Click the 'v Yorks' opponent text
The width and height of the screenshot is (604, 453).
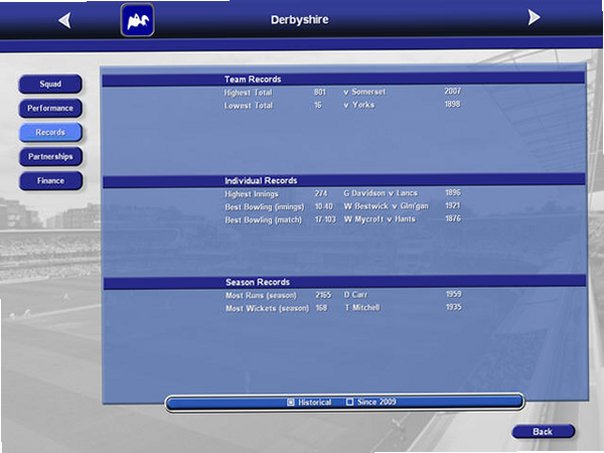[x=359, y=105]
